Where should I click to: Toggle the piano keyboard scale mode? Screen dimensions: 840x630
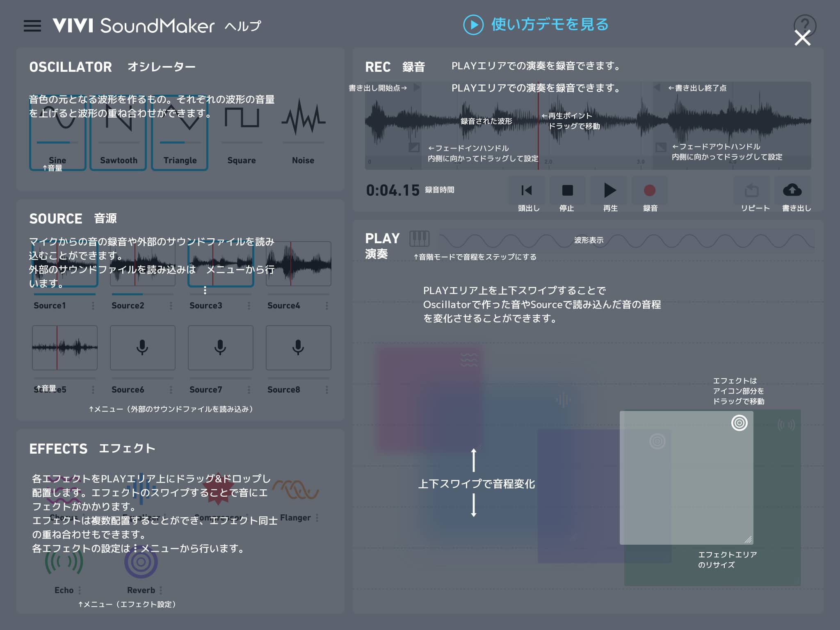tap(419, 238)
